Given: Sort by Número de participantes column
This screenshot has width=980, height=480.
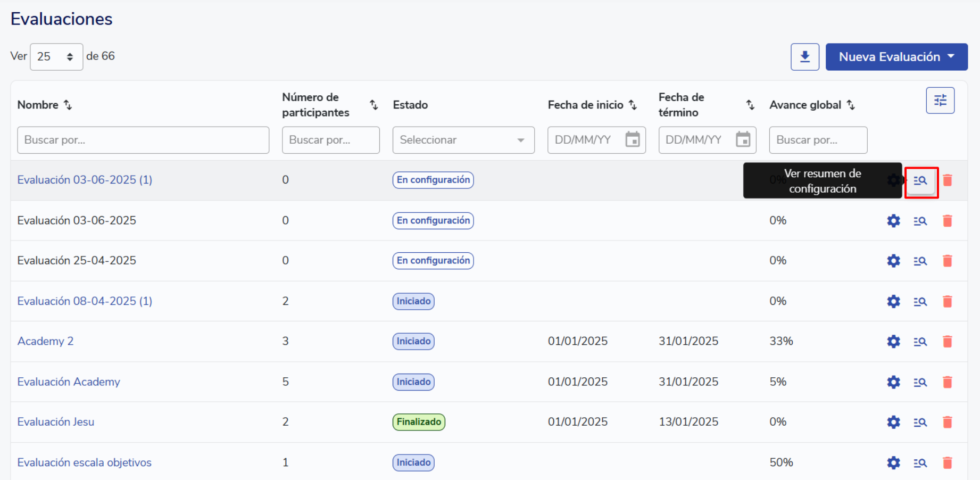Looking at the screenshot, I should point(373,105).
